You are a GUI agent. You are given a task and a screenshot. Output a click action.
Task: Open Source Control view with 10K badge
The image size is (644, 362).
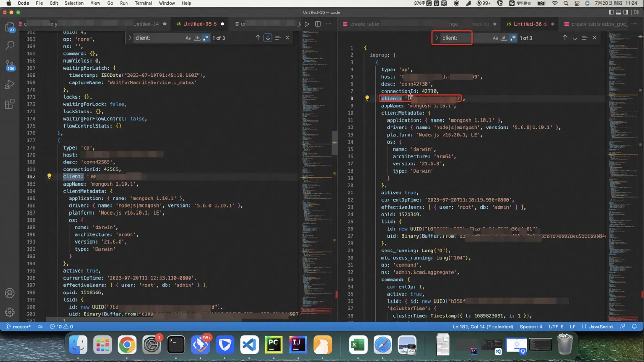pos(10,65)
